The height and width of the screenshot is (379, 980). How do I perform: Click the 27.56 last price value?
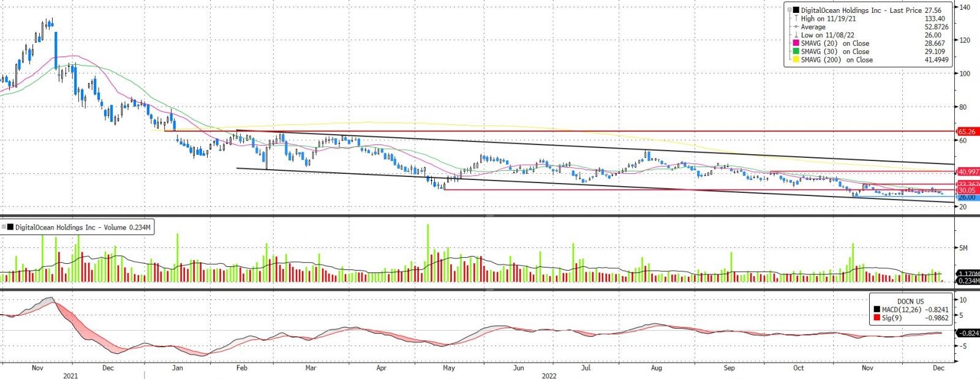tap(933, 10)
